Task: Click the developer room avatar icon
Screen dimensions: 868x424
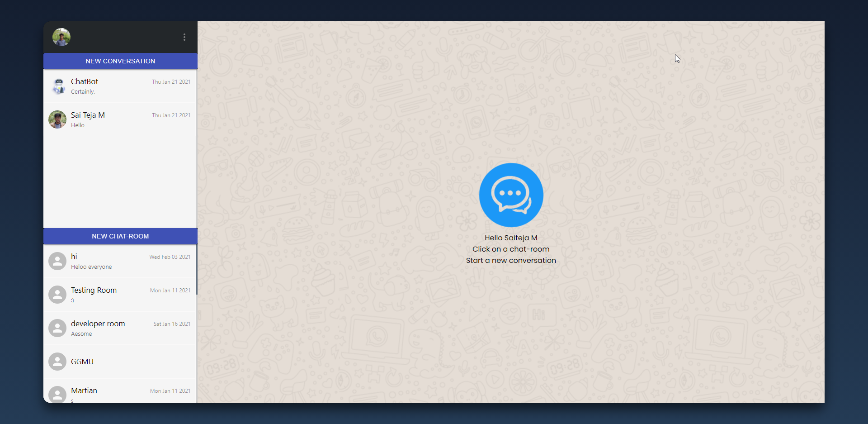Action: pos(57,328)
